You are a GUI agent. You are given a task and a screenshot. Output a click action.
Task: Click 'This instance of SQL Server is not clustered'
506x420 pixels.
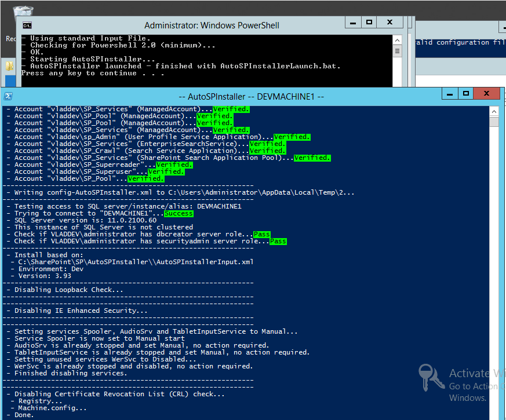[100, 228]
